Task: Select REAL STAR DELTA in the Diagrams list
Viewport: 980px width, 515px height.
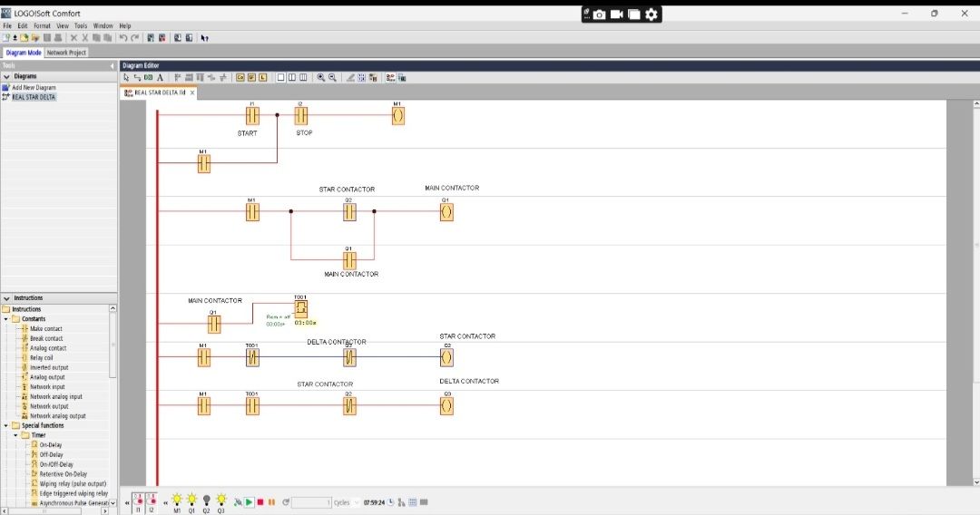Action: click(34, 97)
